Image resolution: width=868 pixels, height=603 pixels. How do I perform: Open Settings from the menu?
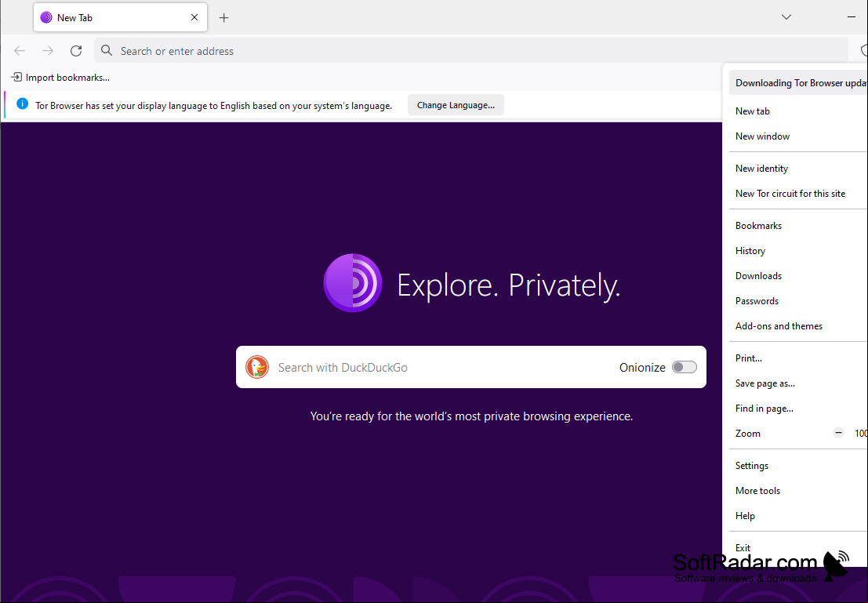(x=798, y=466)
